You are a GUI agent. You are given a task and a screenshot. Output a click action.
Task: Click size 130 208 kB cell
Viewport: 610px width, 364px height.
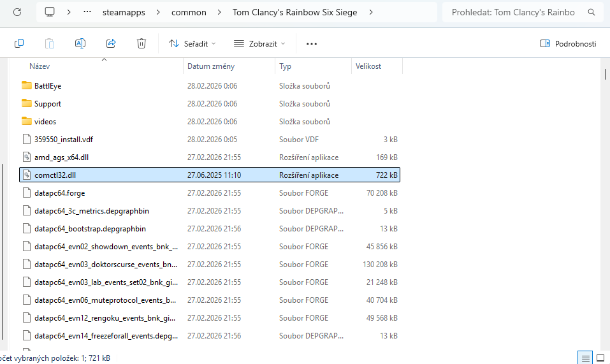click(x=380, y=265)
